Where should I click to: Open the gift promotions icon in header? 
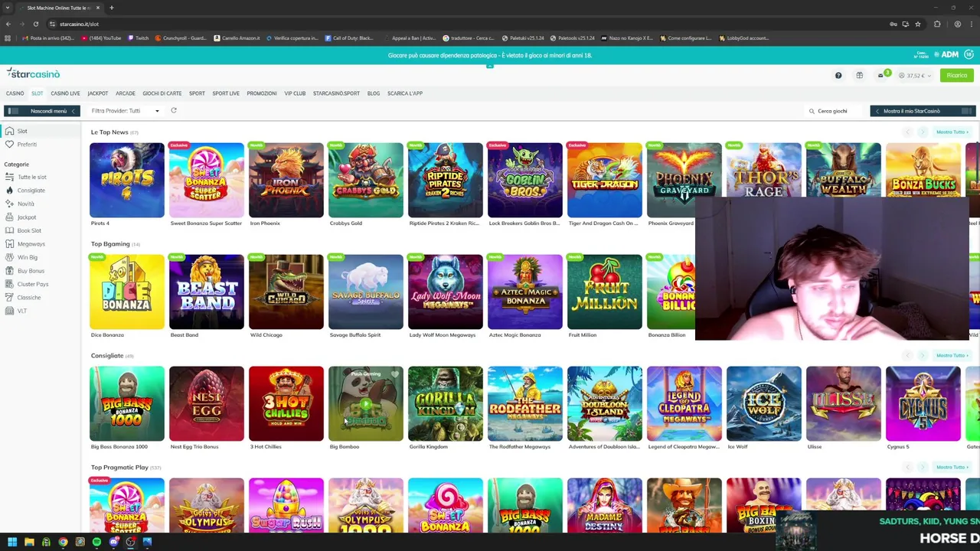[x=859, y=75]
